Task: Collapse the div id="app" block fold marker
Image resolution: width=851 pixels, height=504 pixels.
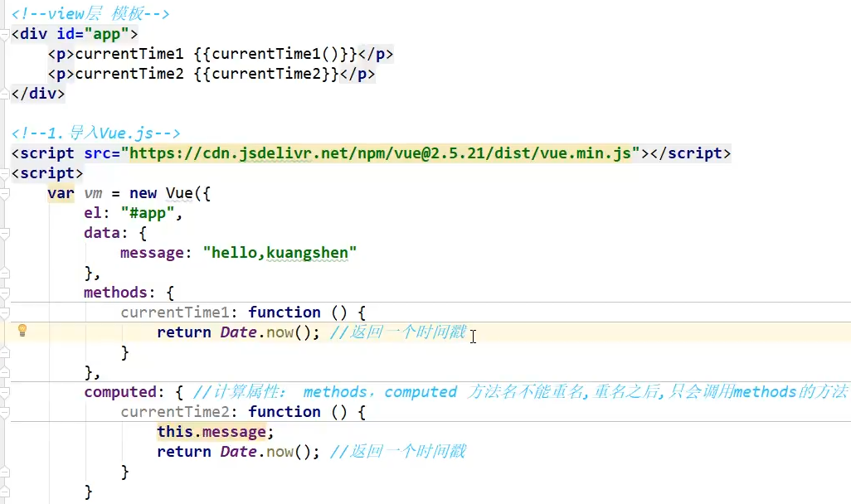Action: pyautogui.click(x=5, y=36)
